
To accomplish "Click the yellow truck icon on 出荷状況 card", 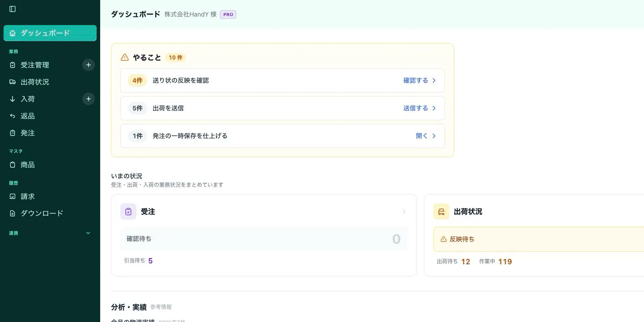I will click(x=441, y=212).
